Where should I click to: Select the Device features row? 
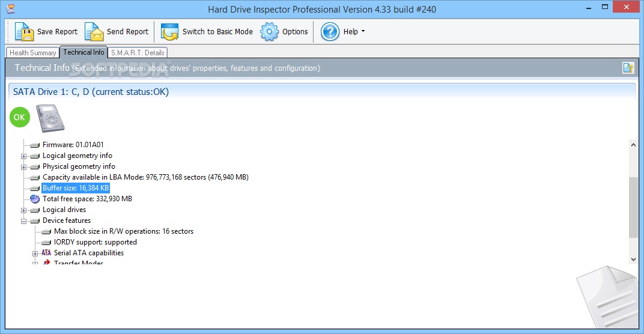pos(67,220)
